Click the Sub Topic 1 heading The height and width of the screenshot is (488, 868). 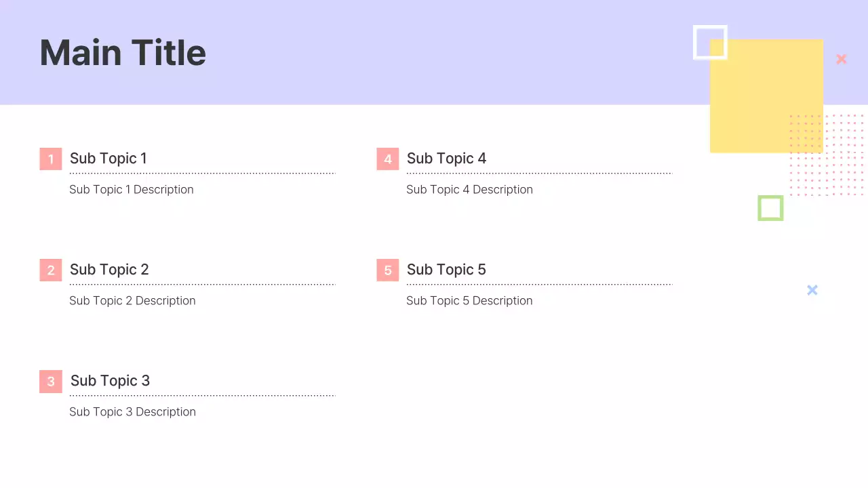[x=108, y=159]
